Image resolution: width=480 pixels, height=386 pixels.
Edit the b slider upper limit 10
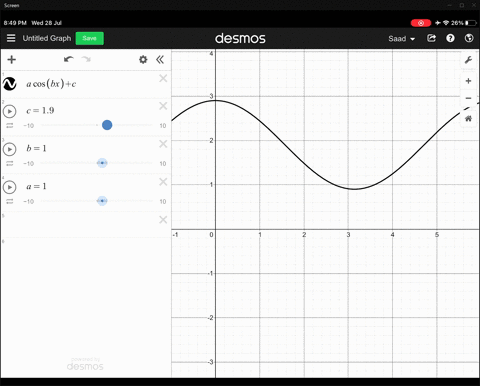coord(163,164)
